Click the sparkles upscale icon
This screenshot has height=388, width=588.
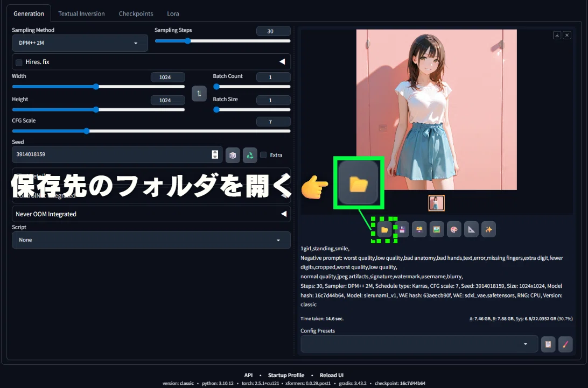[x=488, y=229]
